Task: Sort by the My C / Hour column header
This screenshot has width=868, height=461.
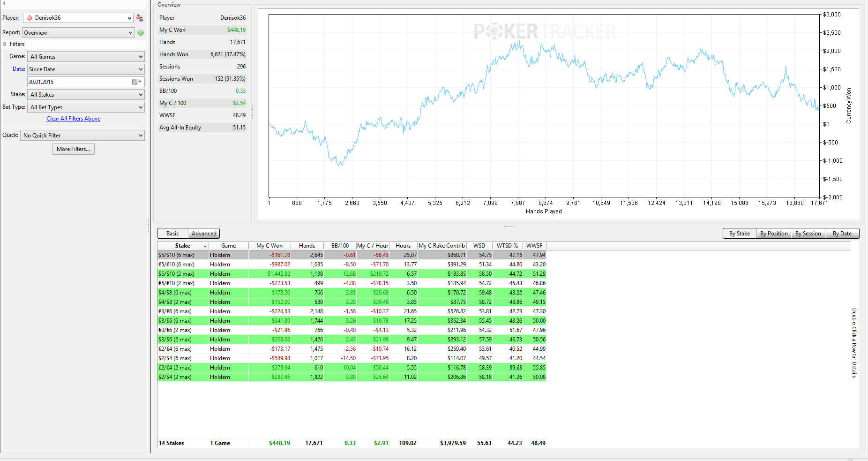Action: 373,246
